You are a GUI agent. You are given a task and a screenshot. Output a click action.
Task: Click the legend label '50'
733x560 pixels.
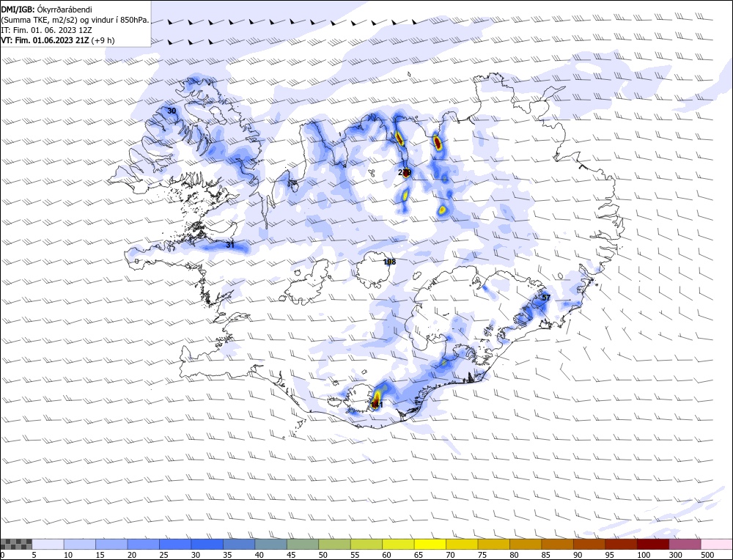coord(323,554)
